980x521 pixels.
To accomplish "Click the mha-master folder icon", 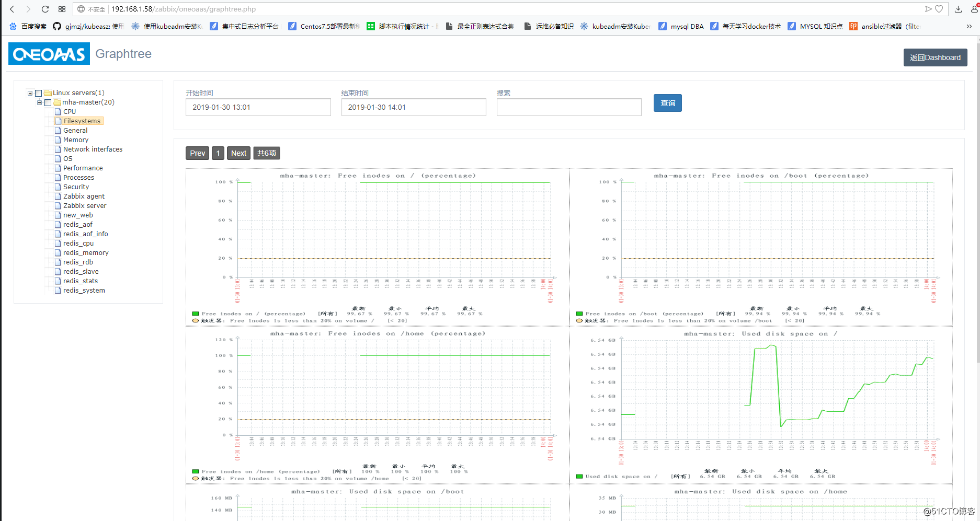I will [x=58, y=102].
